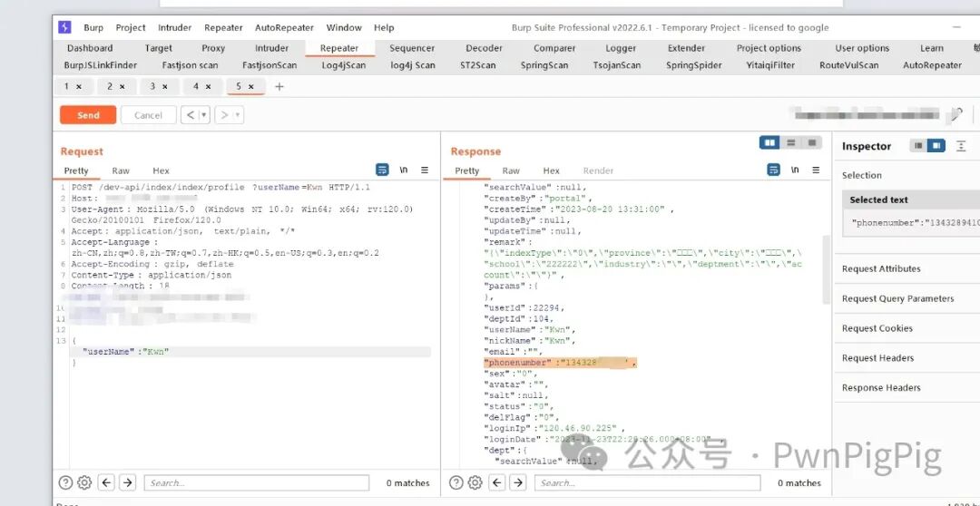The image size is (980, 506).
Task: Close Repeater tab 1
Action: coord(79,87)
